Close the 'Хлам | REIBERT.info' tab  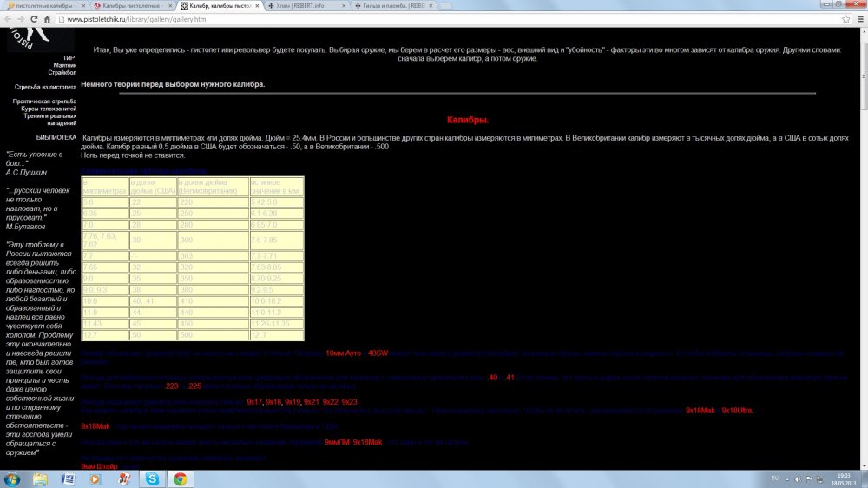(x=344, y=5)
